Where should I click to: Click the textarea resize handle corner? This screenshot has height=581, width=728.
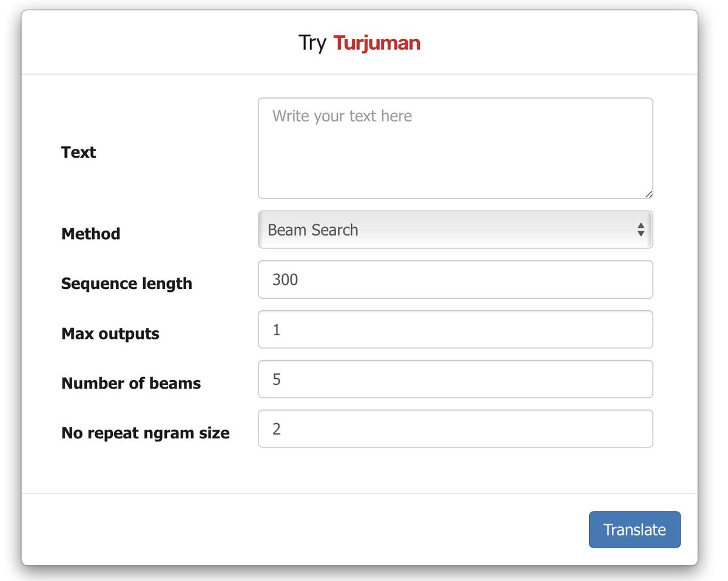(649, 194)
